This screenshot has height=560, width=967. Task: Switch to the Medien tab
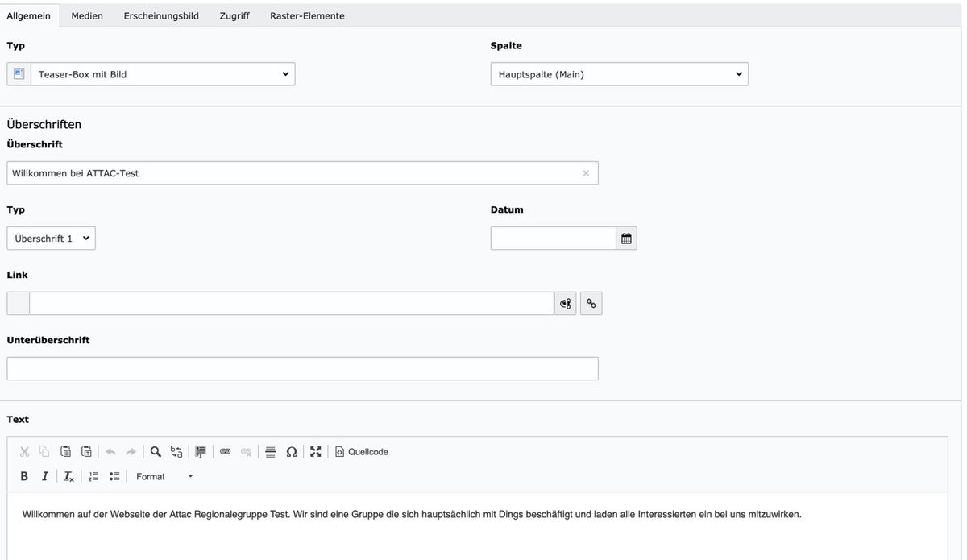click(x=87, y=15)
